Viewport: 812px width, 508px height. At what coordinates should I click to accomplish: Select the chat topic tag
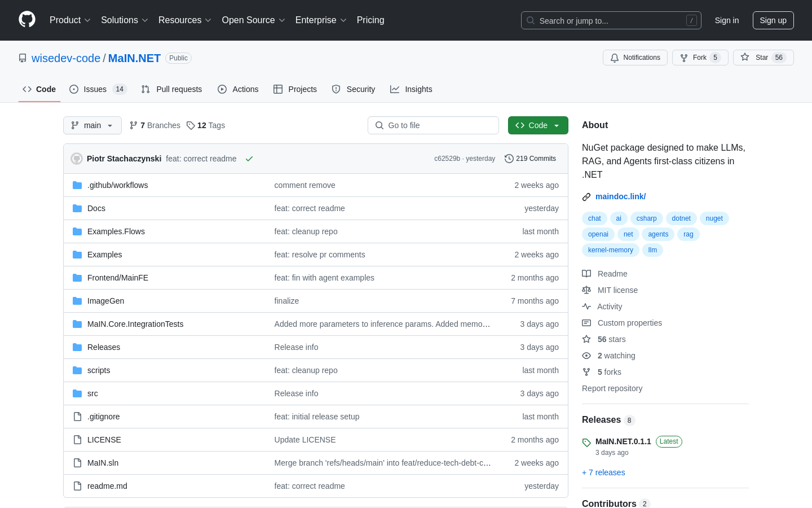click(594, 218)
